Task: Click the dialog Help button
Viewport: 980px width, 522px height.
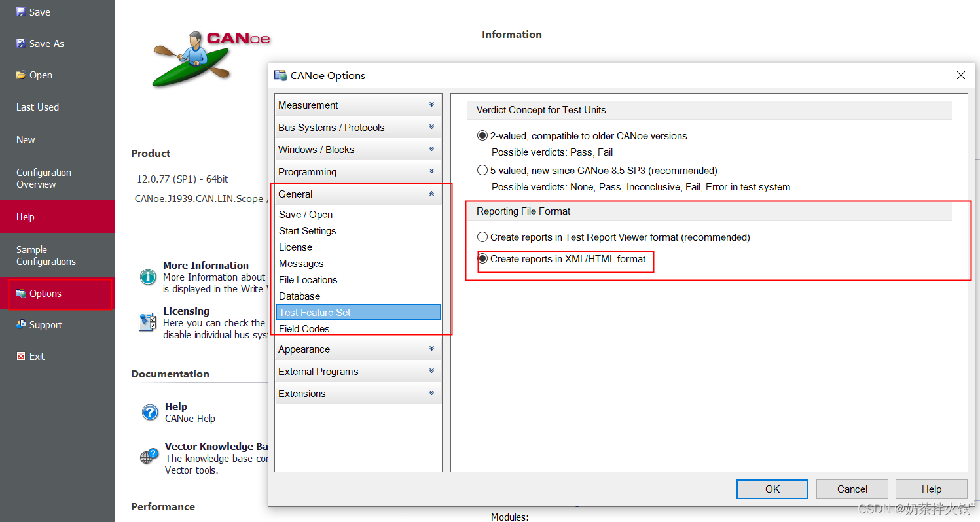Action: (932, 489)
